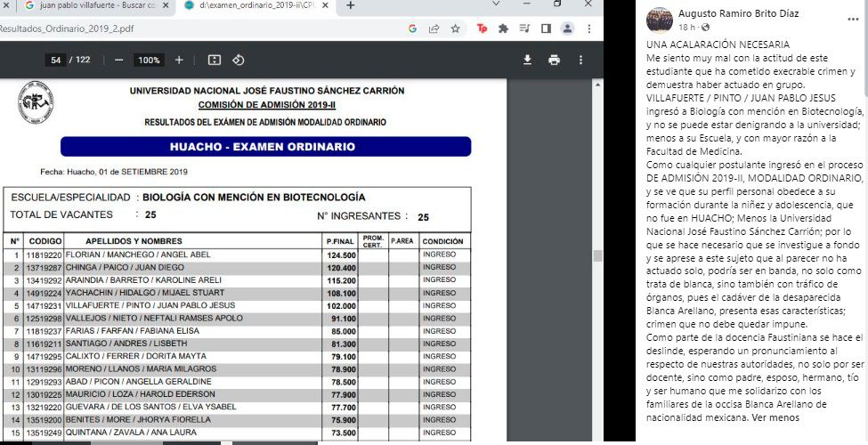The height and width of the screenshot is (445, 868).
Task: Select row YACHACHIN / HIDALGO / MIJAEL STUART
Action: [237, 293]
